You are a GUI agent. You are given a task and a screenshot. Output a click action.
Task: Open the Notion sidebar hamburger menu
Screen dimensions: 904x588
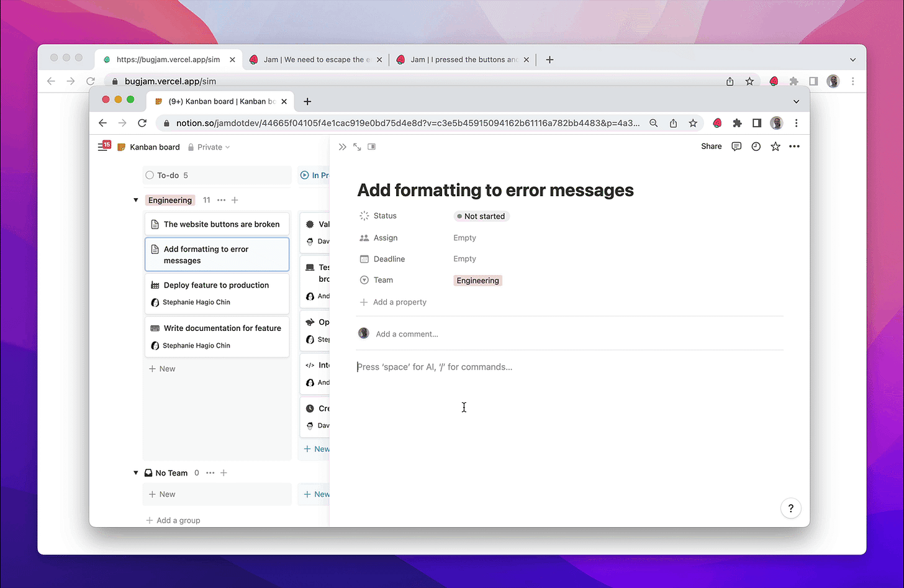coord(102,147)
